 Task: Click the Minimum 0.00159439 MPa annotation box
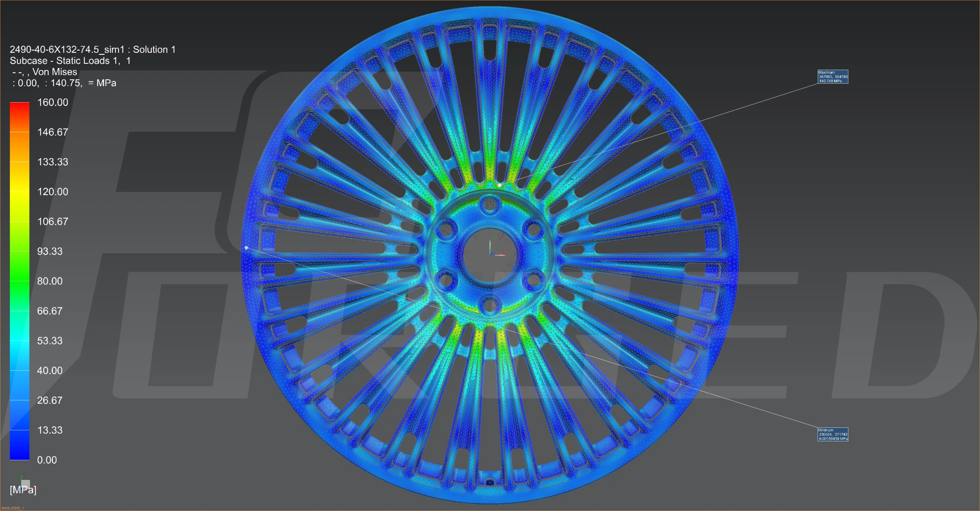833,434
